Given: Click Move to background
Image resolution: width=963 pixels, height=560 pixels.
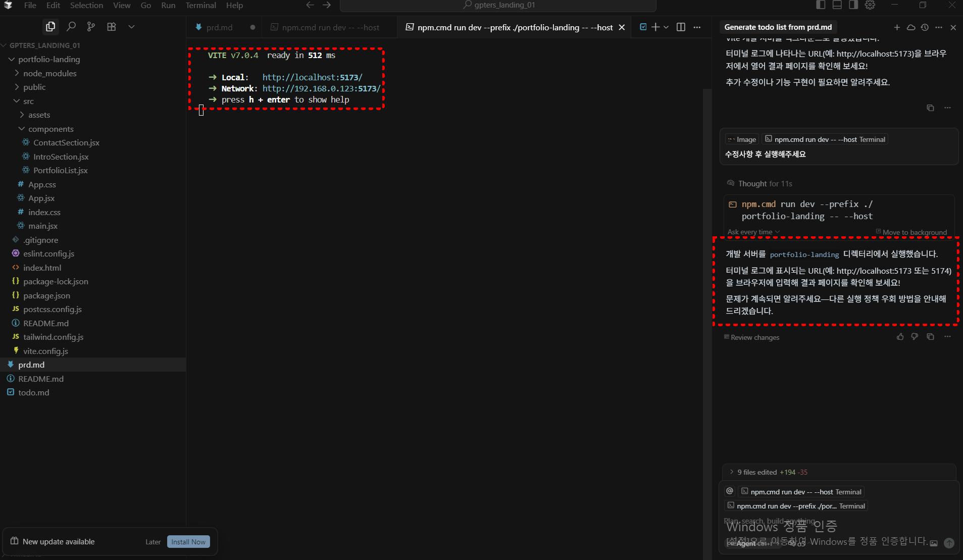Looking at the screenshot, I should [911, 232].
